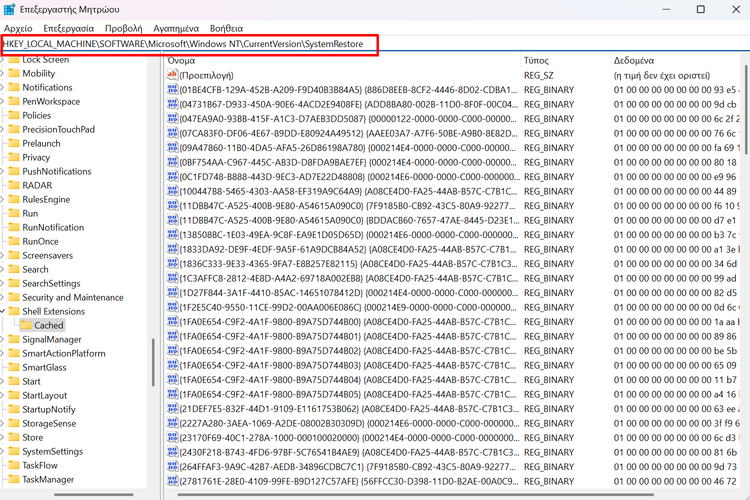750x500 pixels.
Task: Select the StartLayout folder icon
Action: click(x=14, y=395)
